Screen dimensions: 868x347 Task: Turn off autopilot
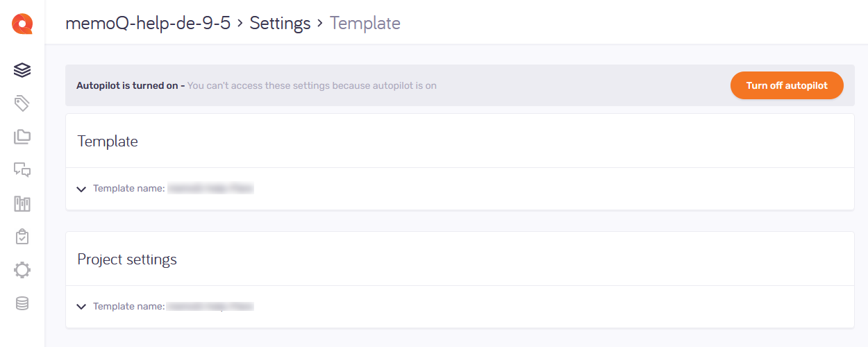point(787,85)
